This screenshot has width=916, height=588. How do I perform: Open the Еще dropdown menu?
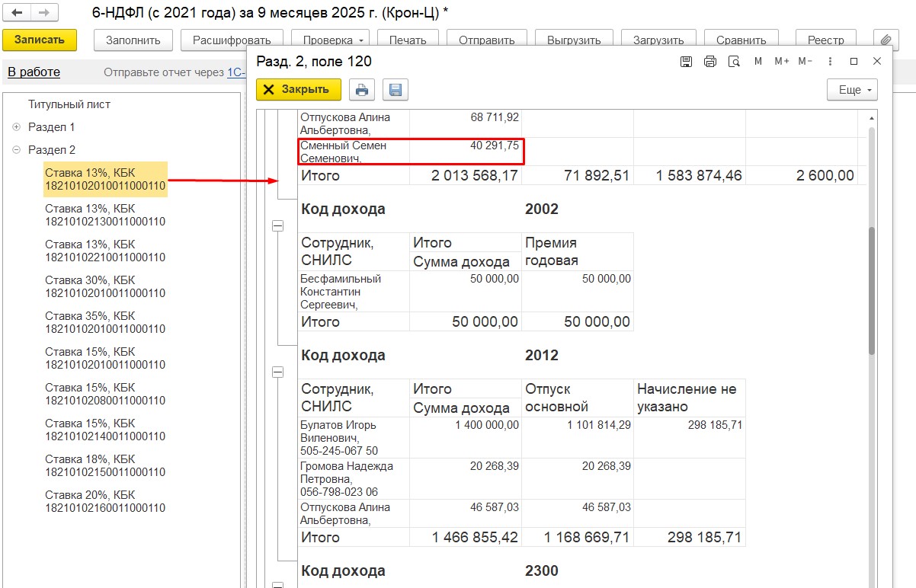click(852, 90)
